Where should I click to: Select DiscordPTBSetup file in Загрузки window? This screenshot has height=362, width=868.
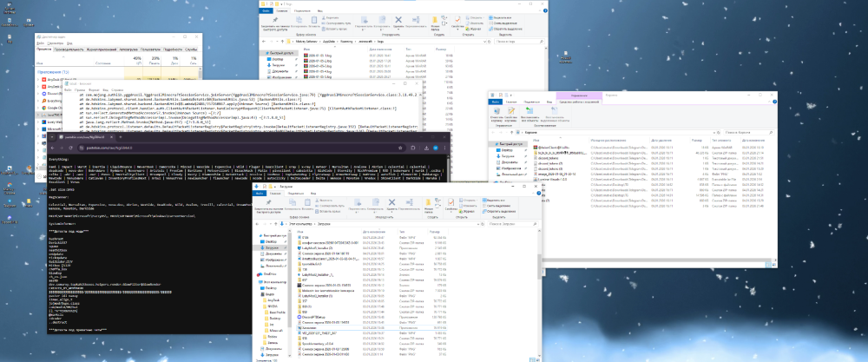pyautogui.click(x=312, y=317)
